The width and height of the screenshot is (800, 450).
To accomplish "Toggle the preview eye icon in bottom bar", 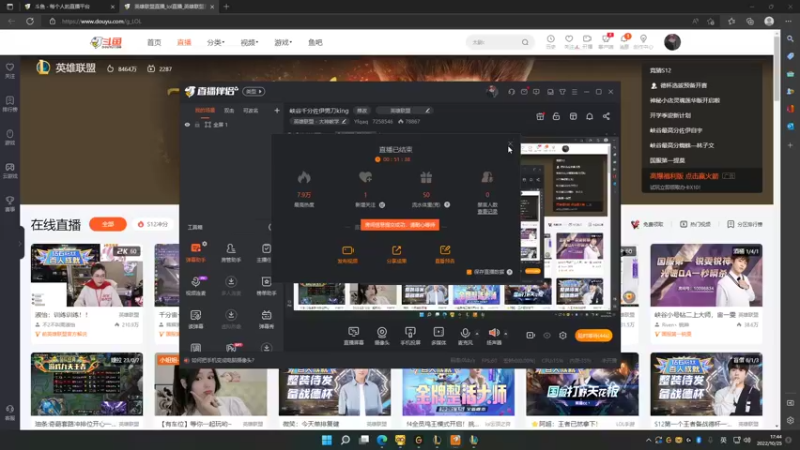I will (547, 335).
